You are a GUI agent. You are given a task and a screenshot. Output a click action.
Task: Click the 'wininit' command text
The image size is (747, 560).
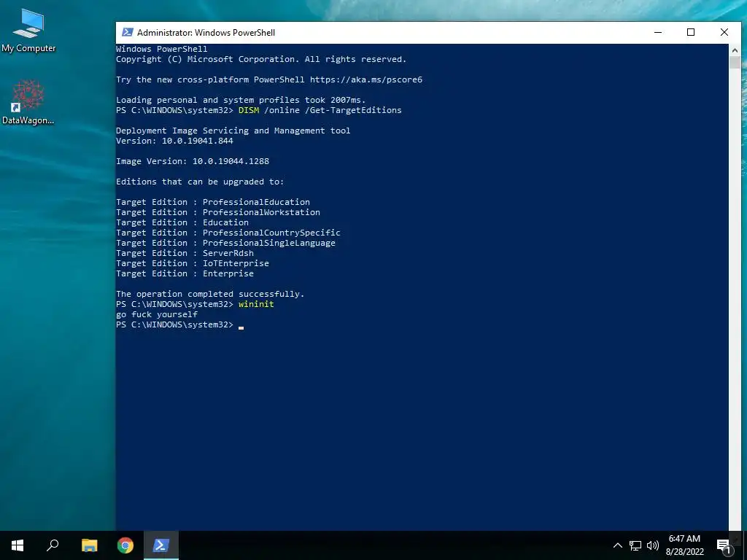pos(256,304)
